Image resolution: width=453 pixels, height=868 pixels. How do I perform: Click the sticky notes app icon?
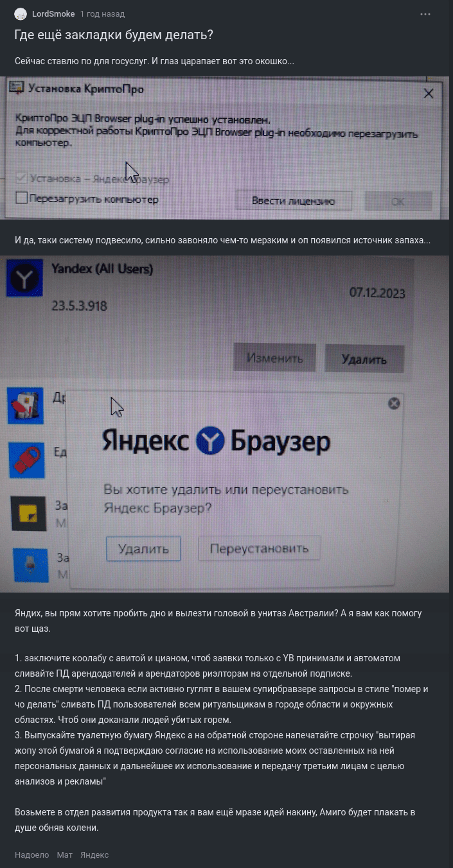tap(28, 514)
